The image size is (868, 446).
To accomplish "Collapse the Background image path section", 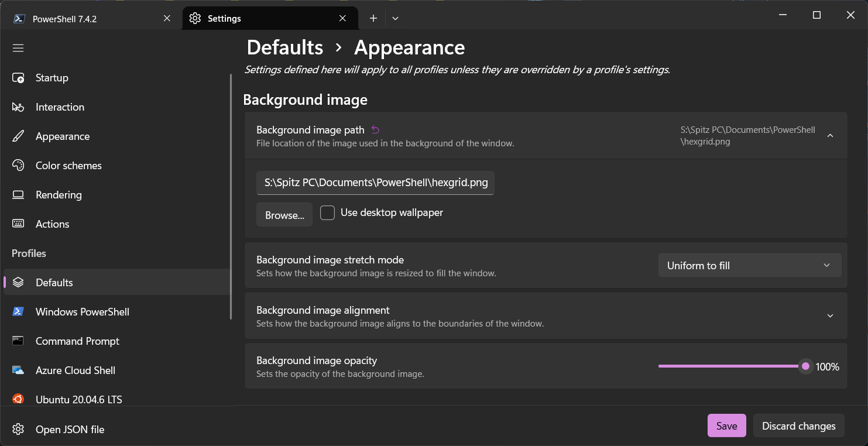I will [830, 135].
